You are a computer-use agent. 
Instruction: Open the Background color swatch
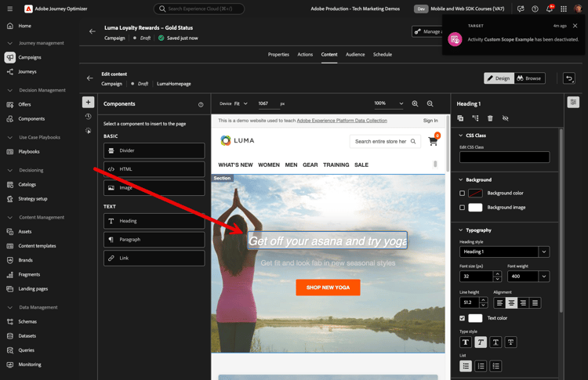pyautogui.click(x=476, y=194)
